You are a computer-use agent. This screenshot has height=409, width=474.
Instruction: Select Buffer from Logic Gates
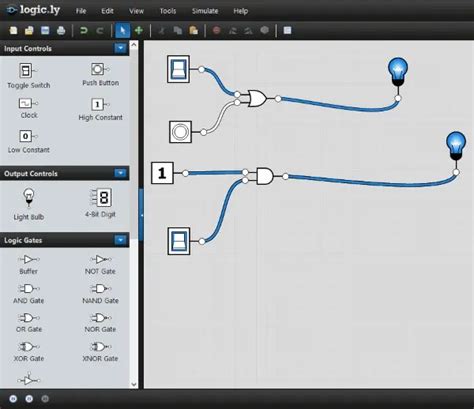pos(29,264)
